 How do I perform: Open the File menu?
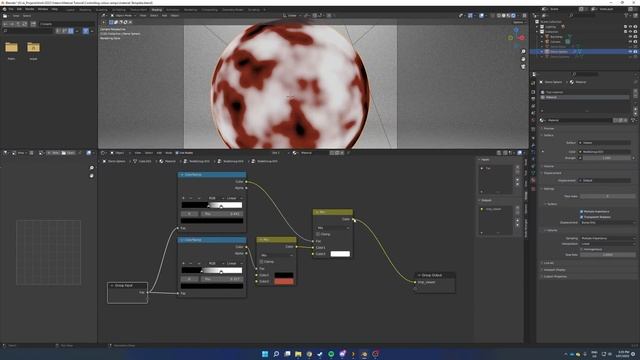pyautogui.click(x=11, y=9)
